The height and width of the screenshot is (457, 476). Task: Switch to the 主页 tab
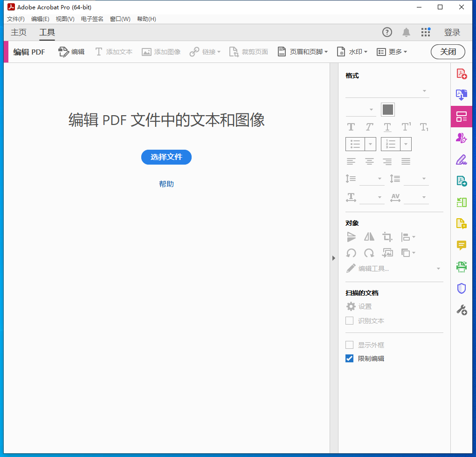tap(19, 33)
